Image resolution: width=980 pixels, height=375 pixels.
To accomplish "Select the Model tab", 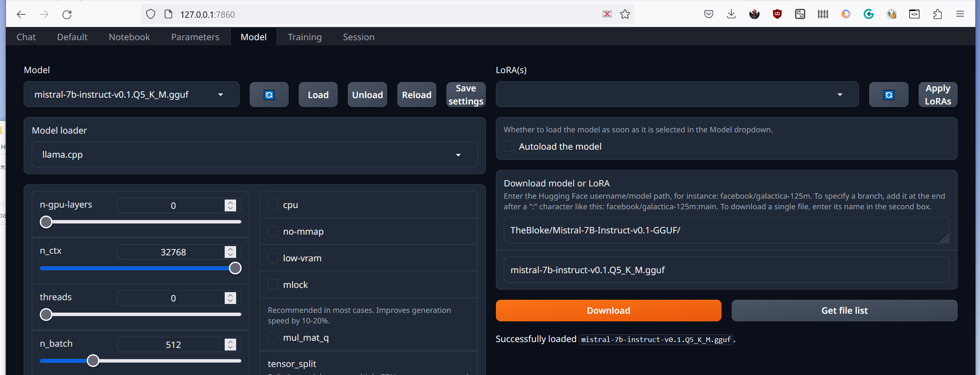I will 254,37.
